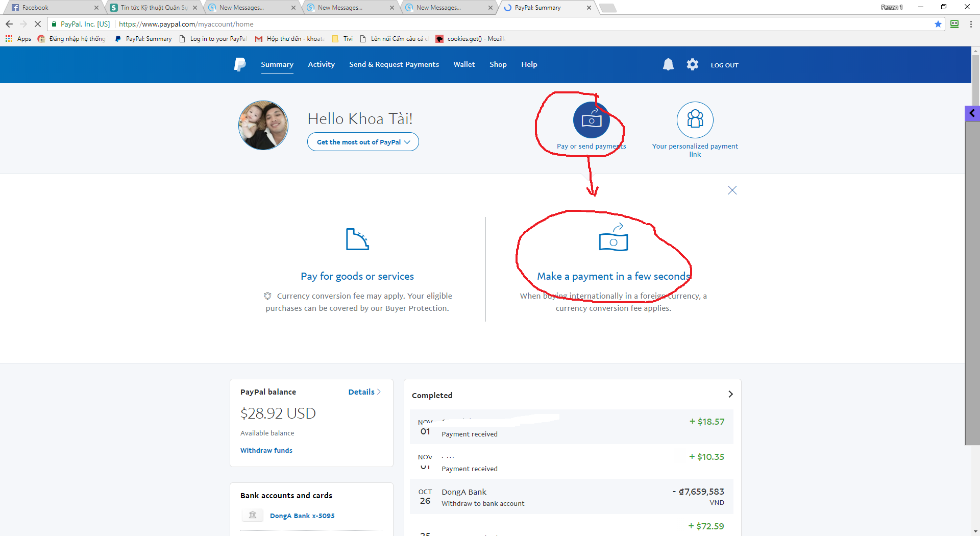Click the $28.92 USD balance amount
Viewport: 980px width, 536px height.
click(x=278, y=413)
